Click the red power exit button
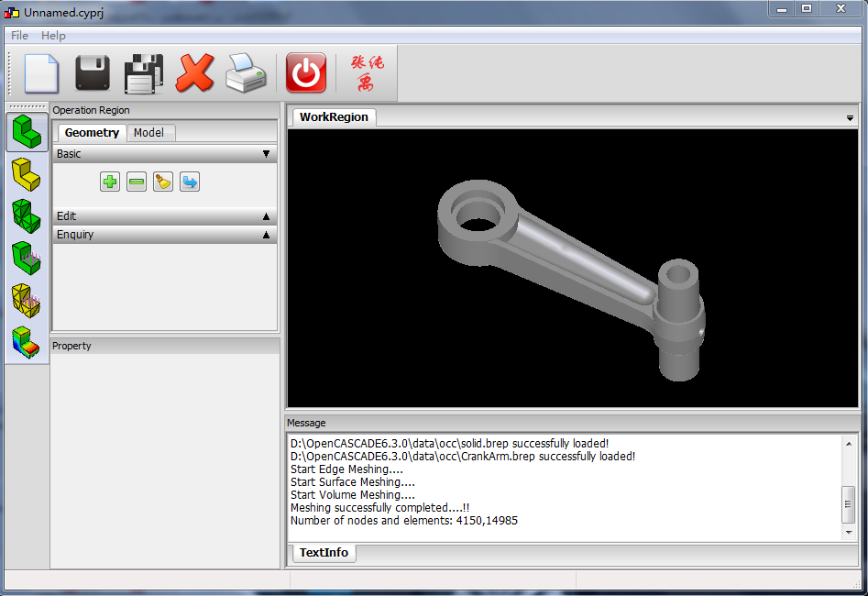 tap(306, 72)
